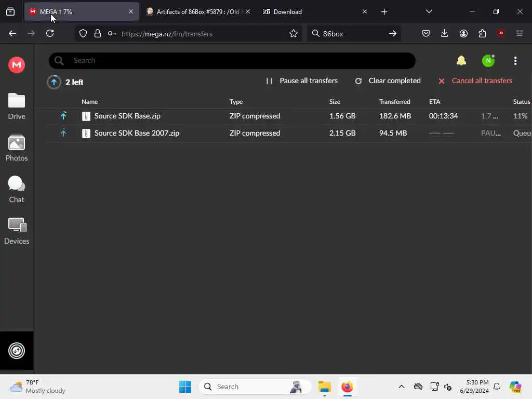The width and height of the screenshot is (532, 399).
Task: Open MEGA notifications bell
Action: (461, 61)
